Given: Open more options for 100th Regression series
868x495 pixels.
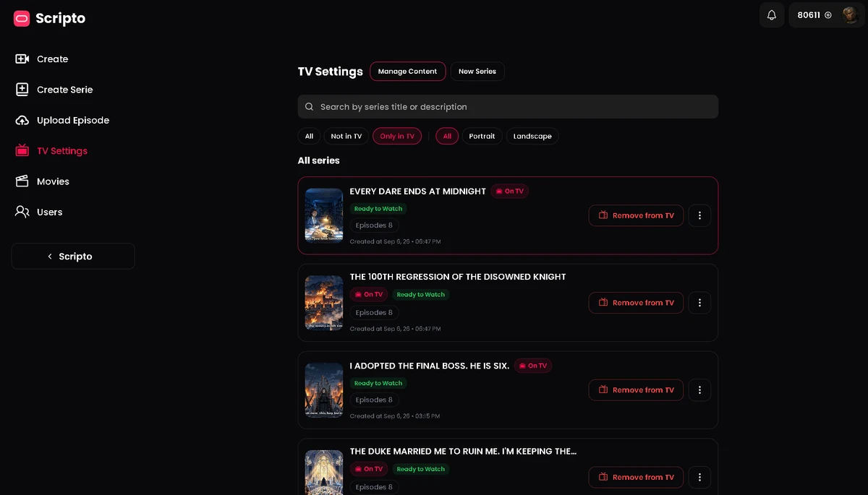Looking at the screenshot, I should point(699,303).
